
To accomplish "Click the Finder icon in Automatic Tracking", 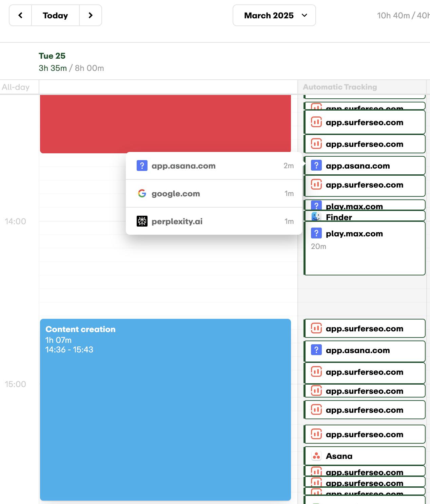I will pos(316,216).
